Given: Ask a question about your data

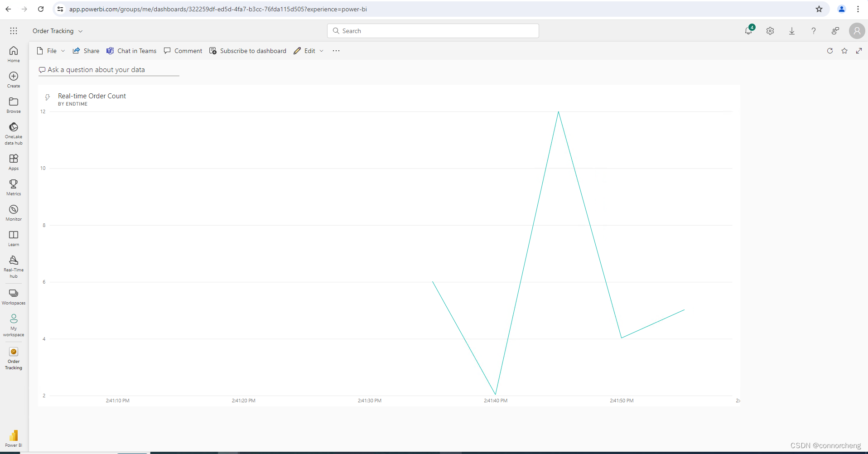Looking at the screenshot, I should (109, 70).
